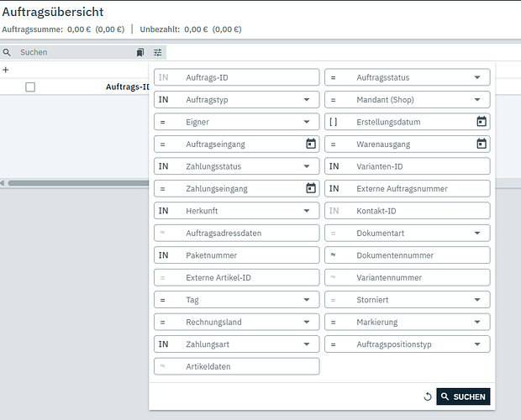Screen dimensions: 521x420
Task: Click into the Varianten-ID field
Action: point(408,166)
